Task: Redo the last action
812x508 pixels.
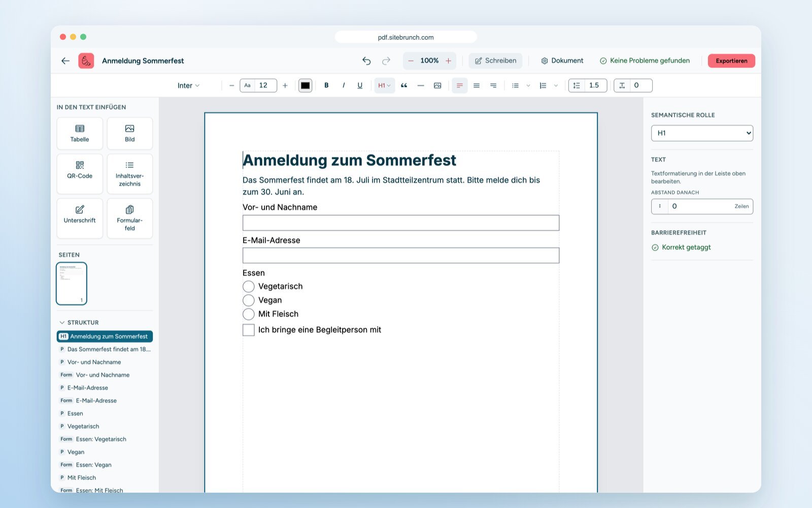Action: click(386, 60)
